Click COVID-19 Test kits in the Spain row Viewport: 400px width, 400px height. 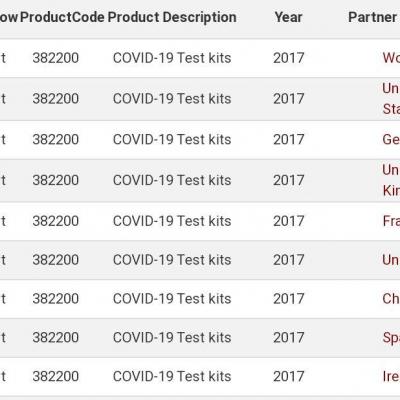coord(172,338)
